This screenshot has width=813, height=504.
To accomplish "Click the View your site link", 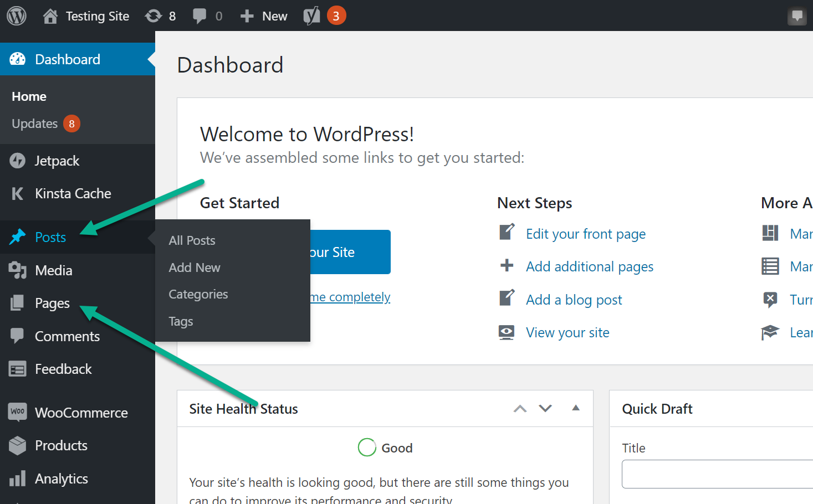I will click(x=567, y=332).
